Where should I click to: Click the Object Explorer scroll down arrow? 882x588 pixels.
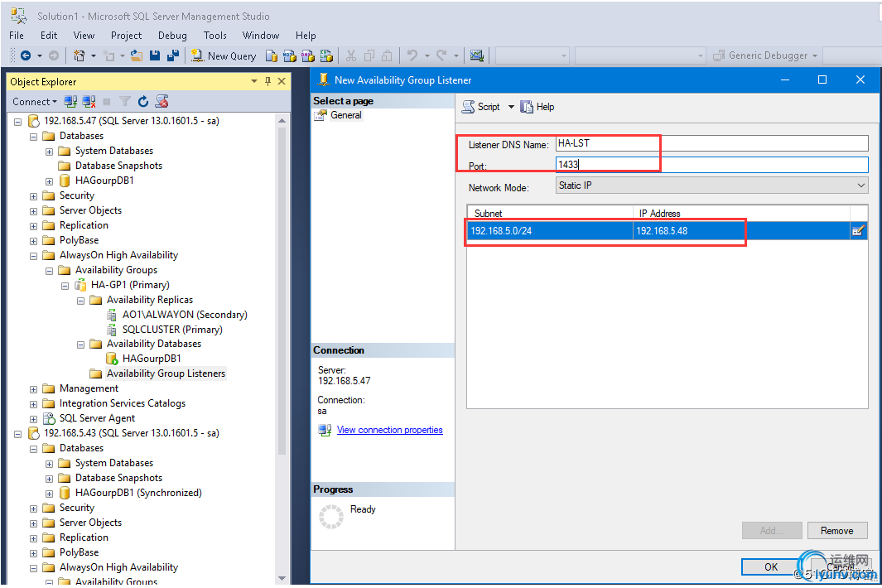tap(282, 578)
